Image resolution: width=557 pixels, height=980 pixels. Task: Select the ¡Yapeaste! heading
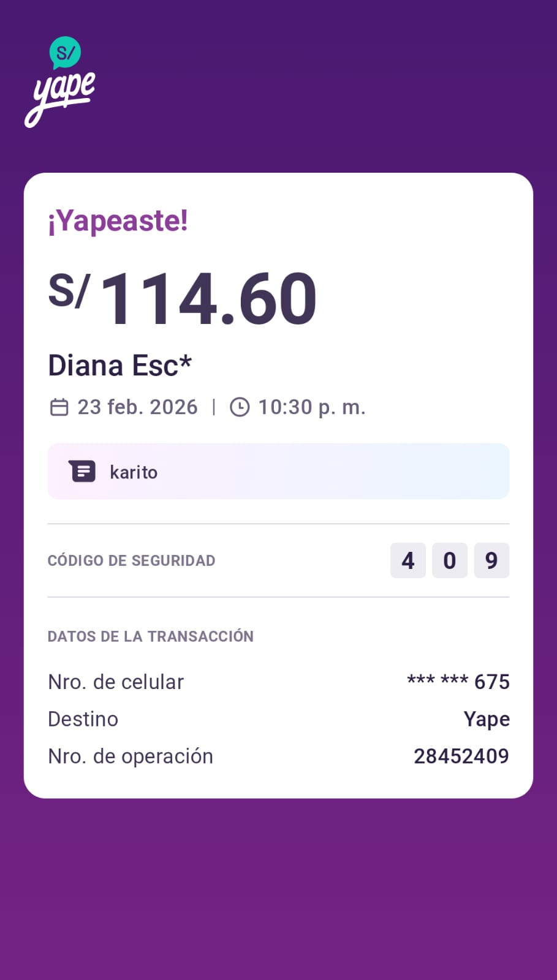click(118, 221)
